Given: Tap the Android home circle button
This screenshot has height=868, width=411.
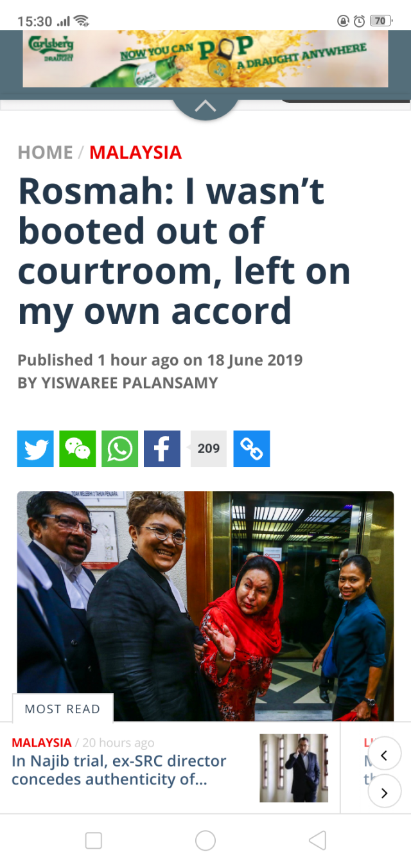Looking at the screenshot, I should point(205,840).
